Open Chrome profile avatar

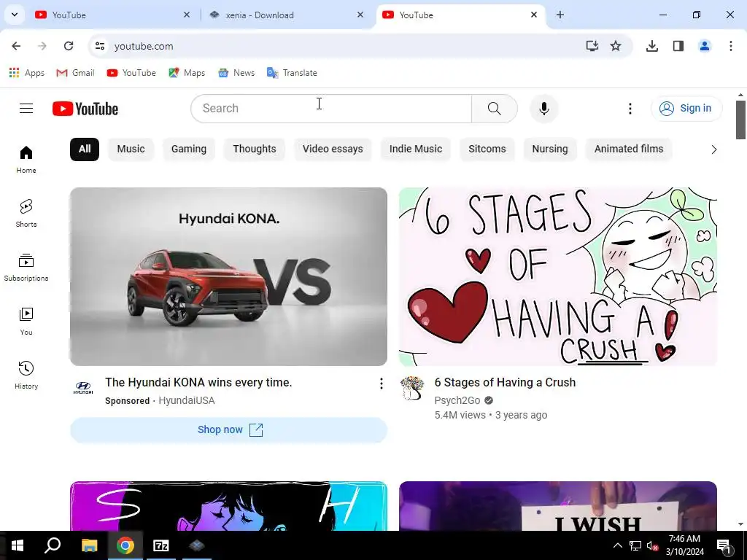[x=704, y=46]
